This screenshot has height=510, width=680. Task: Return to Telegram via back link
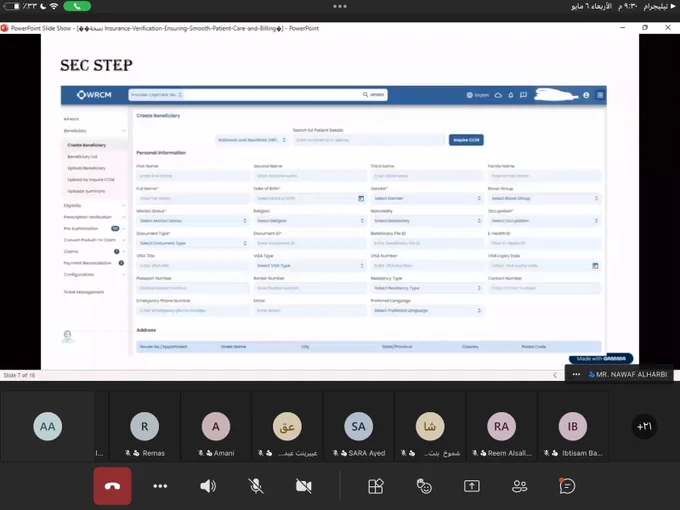(659, 6)
